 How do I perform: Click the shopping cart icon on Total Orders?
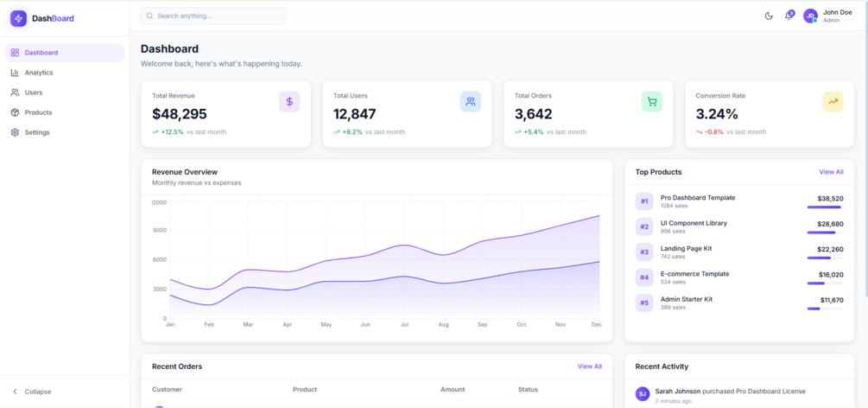point(652,101)
